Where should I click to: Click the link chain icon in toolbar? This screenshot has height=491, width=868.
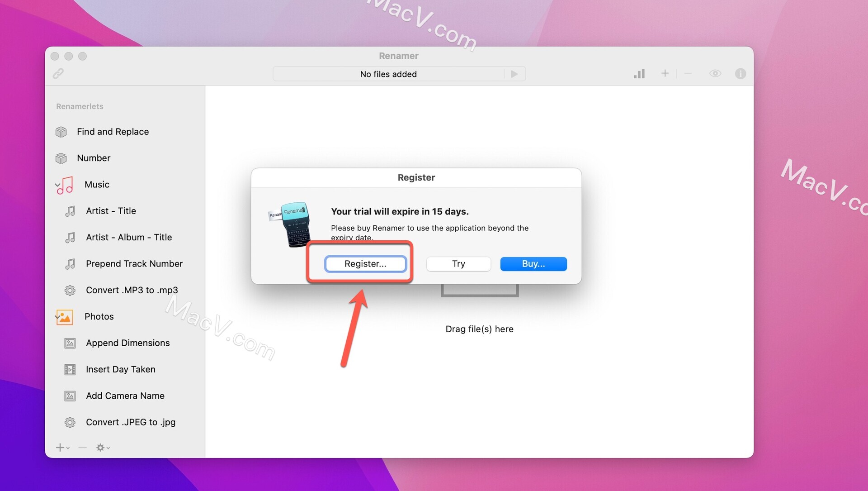pos(58,73)
